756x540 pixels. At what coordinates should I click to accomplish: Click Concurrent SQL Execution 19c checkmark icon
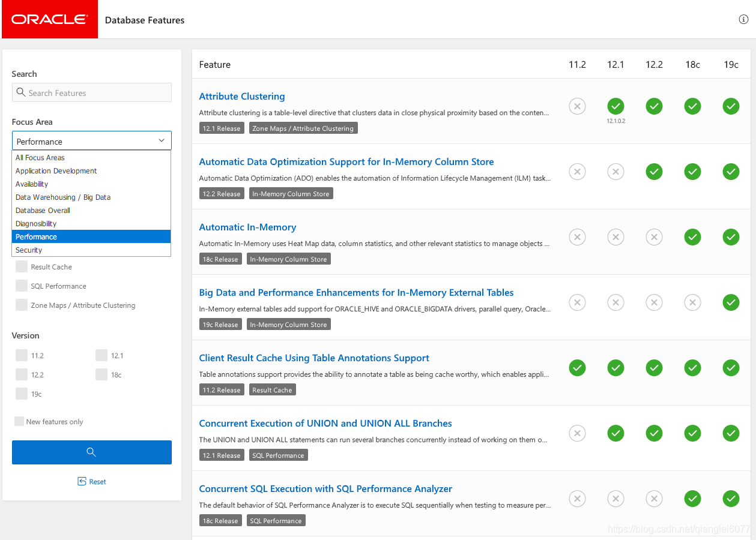pyautogui.click(x=731, y=499)
